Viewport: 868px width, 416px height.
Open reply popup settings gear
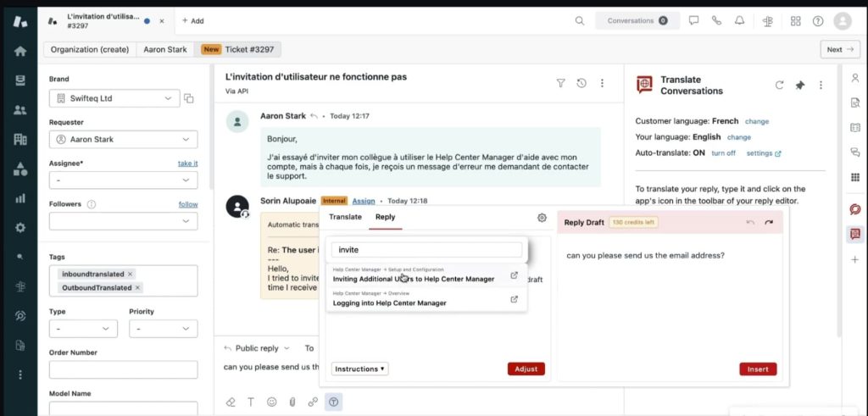(x=542, y=218)
